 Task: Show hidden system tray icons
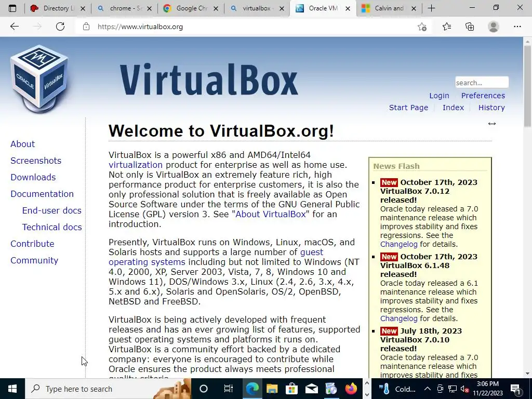click(x=428, y=389)
